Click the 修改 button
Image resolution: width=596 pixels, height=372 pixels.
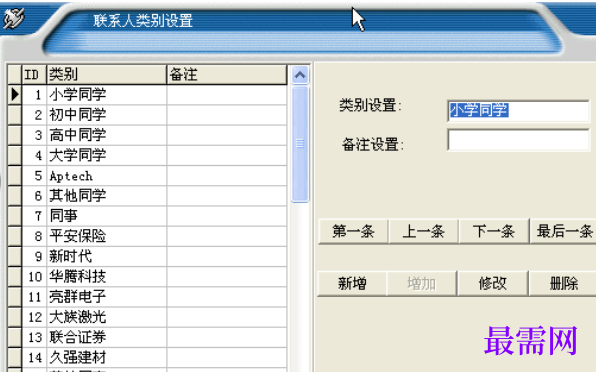click(493, 283)
